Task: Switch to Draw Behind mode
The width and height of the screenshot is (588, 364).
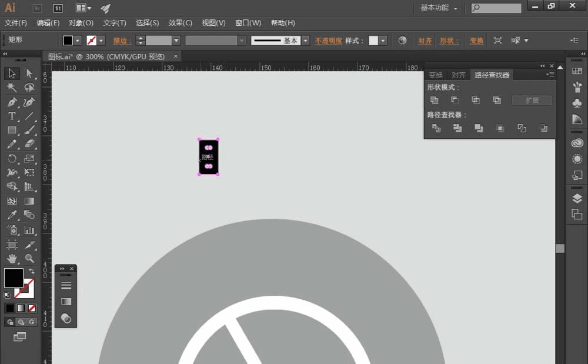Action: (x=21, y=322)
